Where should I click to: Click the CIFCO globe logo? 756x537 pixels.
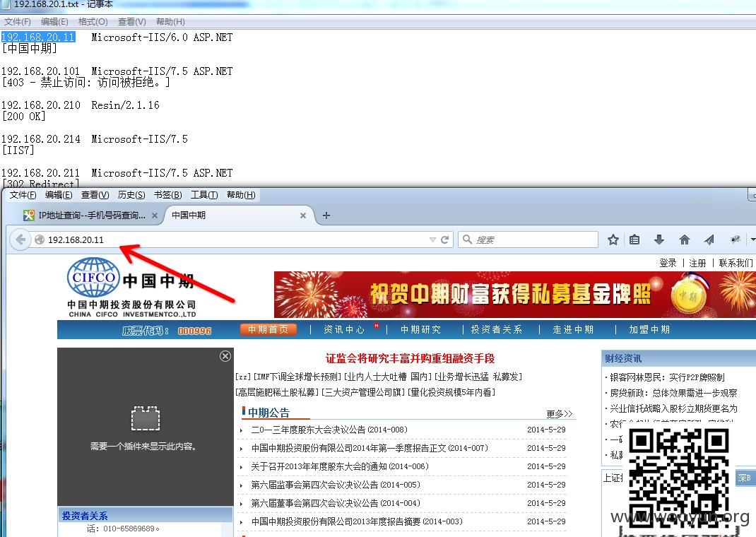93,277
